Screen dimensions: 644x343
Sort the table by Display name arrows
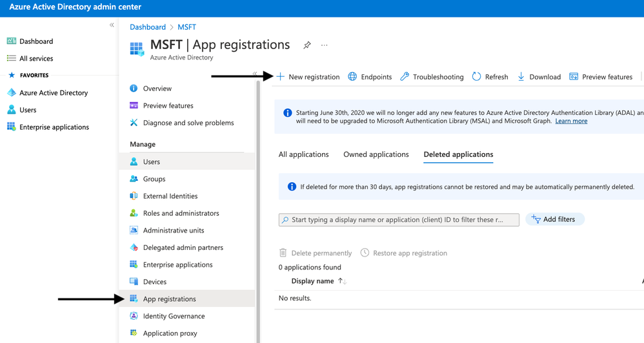pyautogui.click(x=343, y=281)
